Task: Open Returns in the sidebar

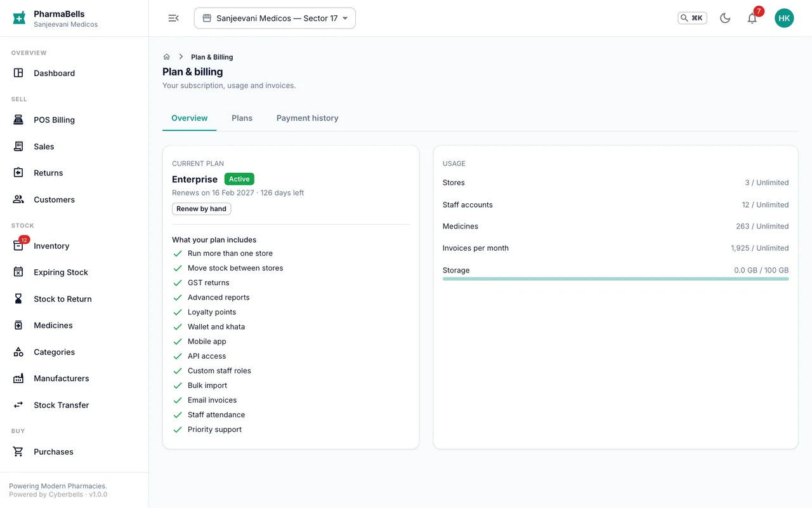Action: (74, 173)
